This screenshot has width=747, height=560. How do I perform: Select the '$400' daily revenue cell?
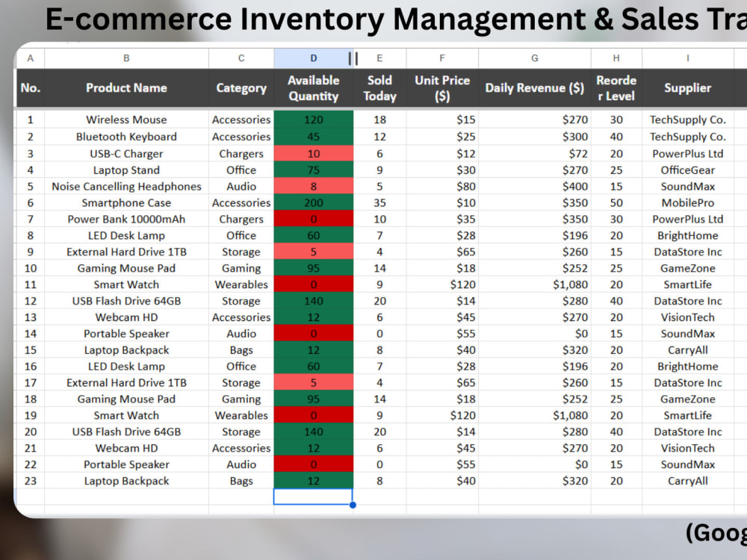pyautogui.click(x=535, y=186)
